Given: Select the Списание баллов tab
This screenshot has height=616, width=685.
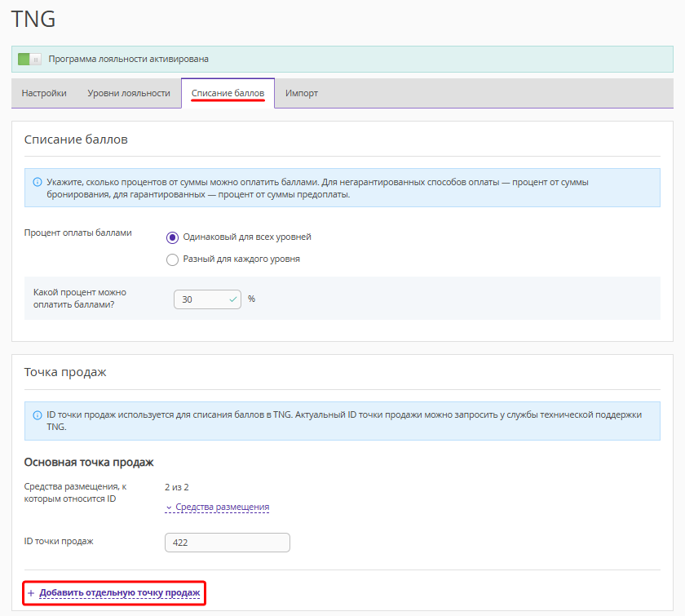Looking at the screenshot, I should pos(228,93).
